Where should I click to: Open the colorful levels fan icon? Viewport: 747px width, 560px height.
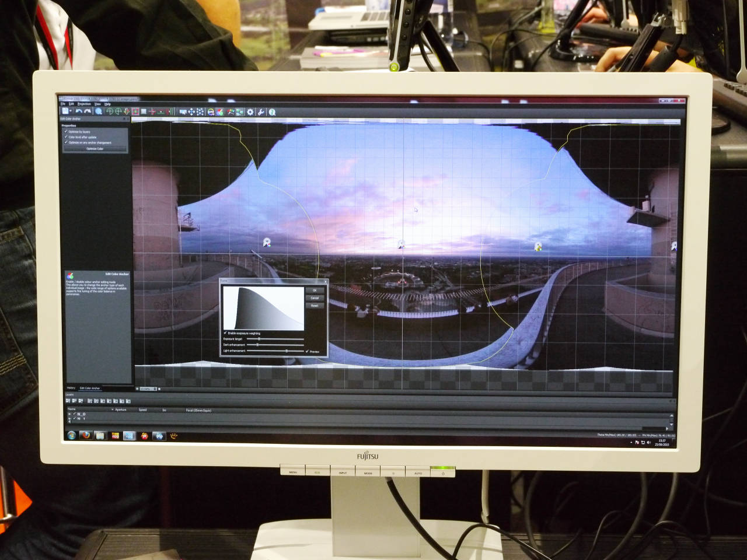click(231, 111)
